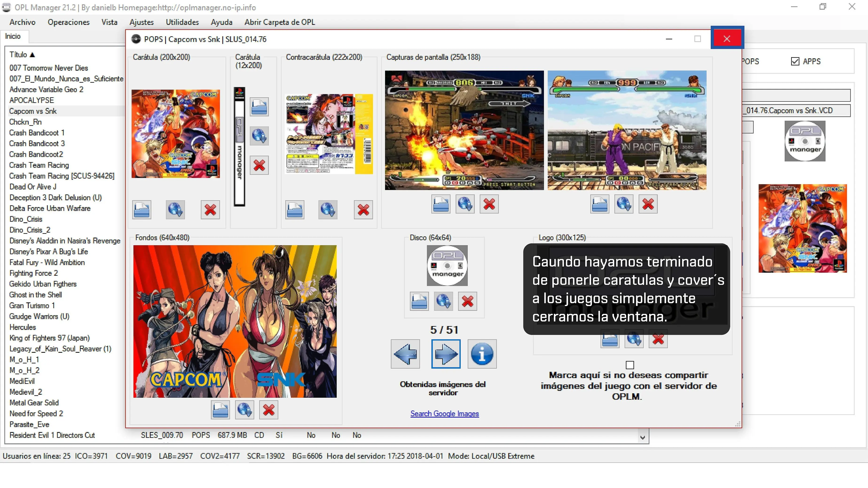The width and height of the screenshot is (868, 488).
Task: Go to previous game with left arrow
Action: 405,354
